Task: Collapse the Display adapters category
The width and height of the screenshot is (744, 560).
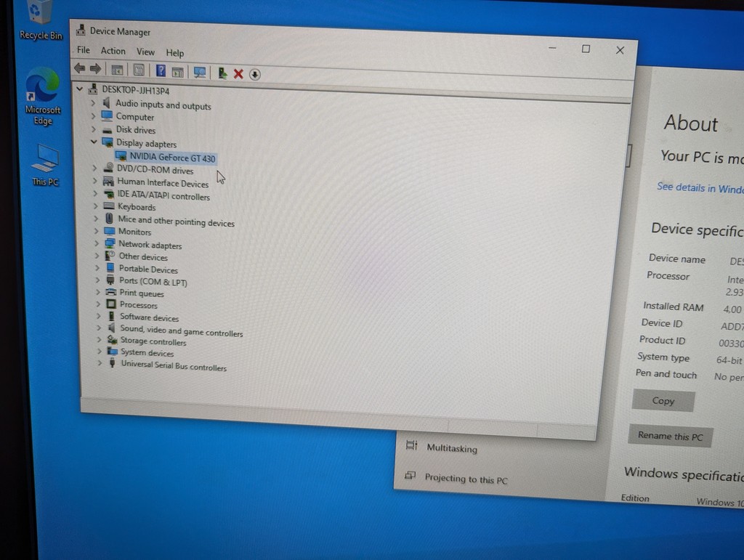Action: pos(94,142)
